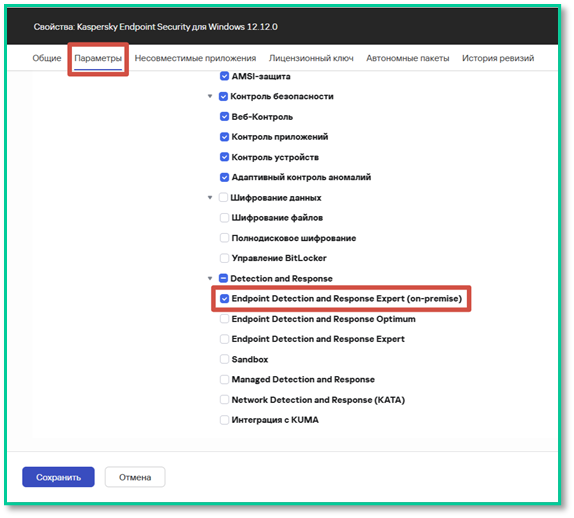Toggle the Detection and Response group checkbox

223,278
